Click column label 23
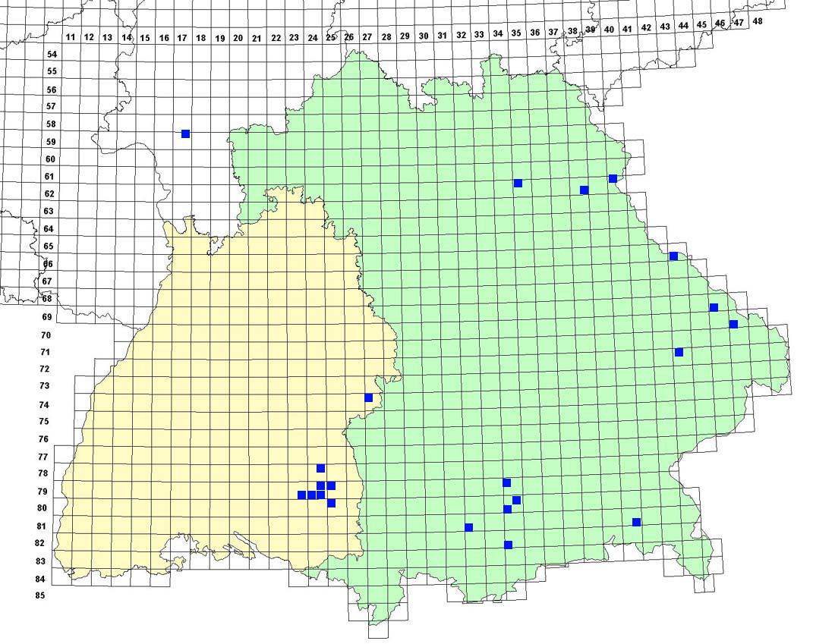The height and width of the screenshot is (644, 835). (294, 38)
